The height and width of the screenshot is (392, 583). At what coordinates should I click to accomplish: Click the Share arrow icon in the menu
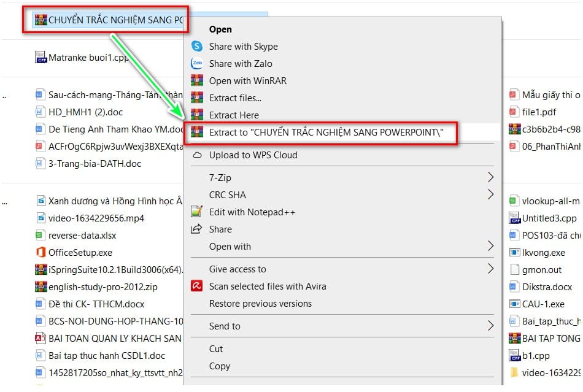pos(196,229)
